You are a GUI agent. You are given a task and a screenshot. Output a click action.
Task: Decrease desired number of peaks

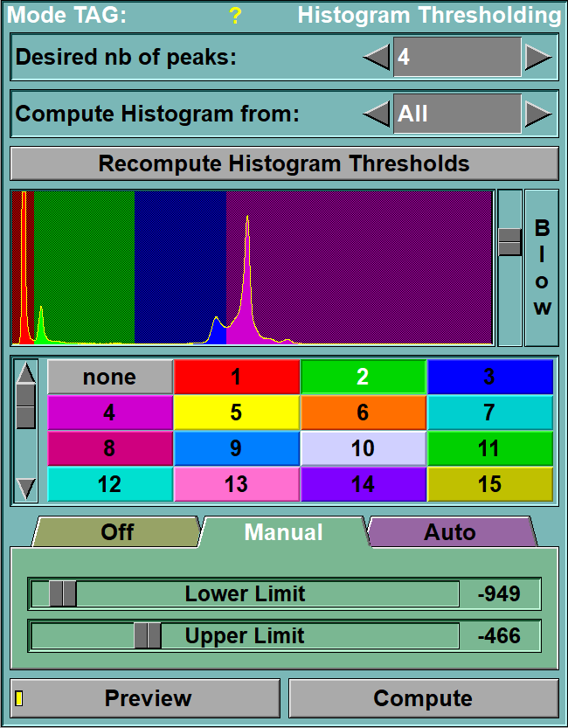377,57
